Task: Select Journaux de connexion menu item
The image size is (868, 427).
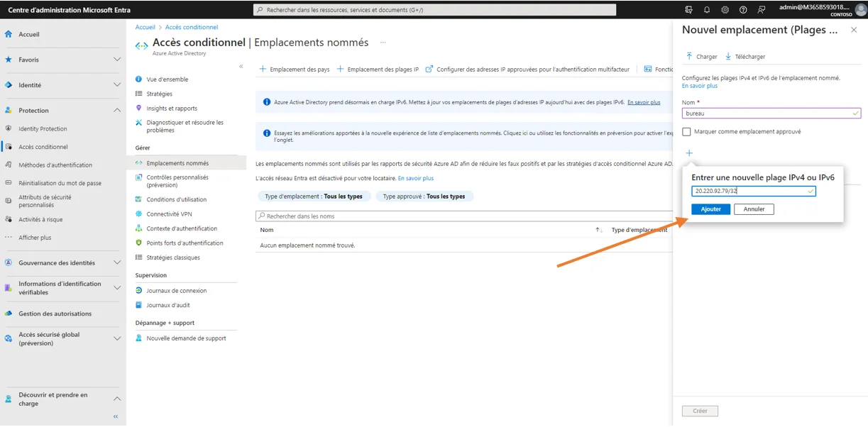Action: pyautogui.click(x=176, y=291)
